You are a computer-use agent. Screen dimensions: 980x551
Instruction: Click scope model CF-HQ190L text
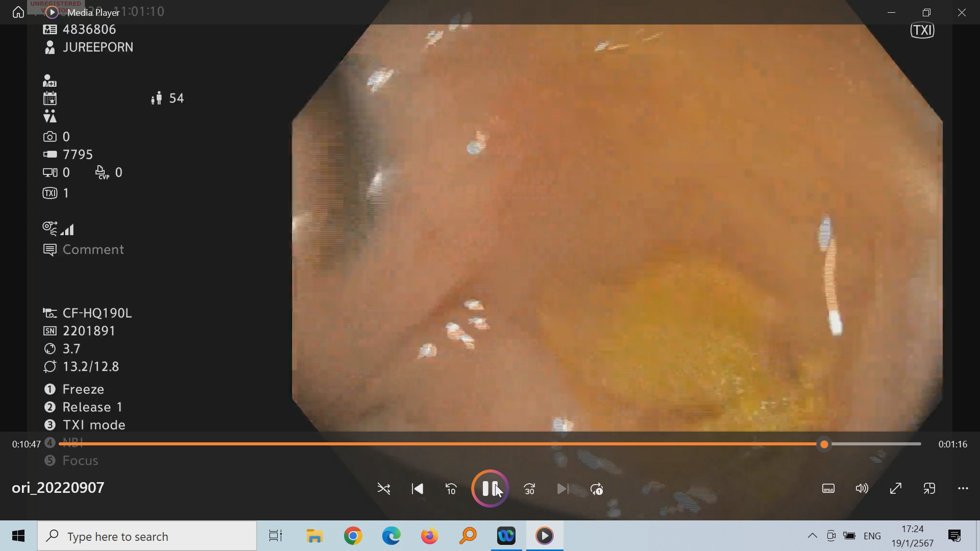coord(97,313)
